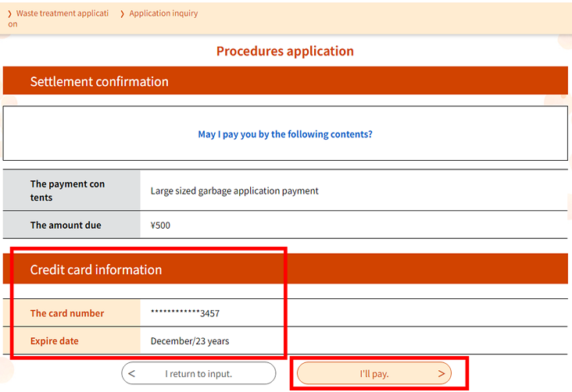
Task: Click "The payment contents" label cell
Action: click(72, 191)
